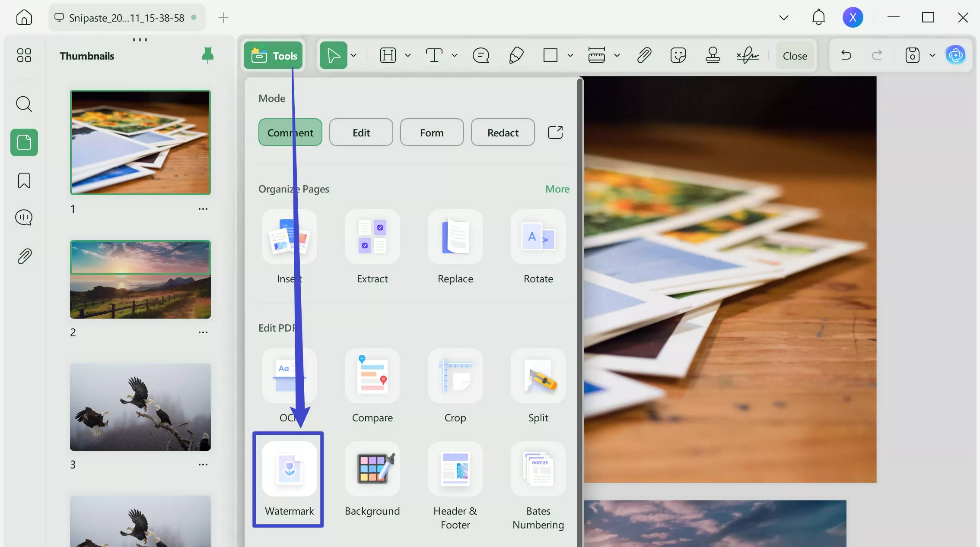Switch mode to Redact
Screen dimensions: 980x547
[x=503, y=133]
